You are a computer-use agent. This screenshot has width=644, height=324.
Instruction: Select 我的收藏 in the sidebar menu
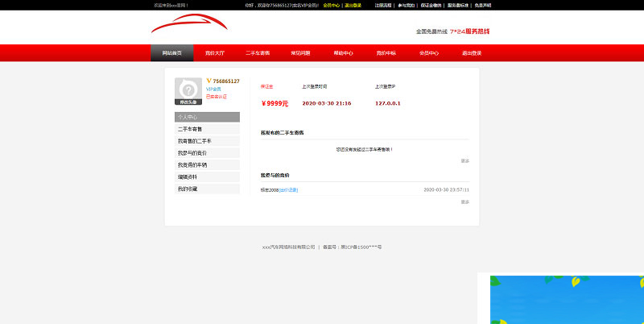click(187, 189)
